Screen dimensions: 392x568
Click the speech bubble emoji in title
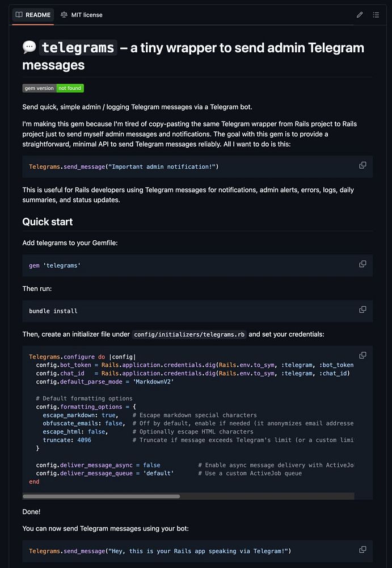click(x=29, y=47)
